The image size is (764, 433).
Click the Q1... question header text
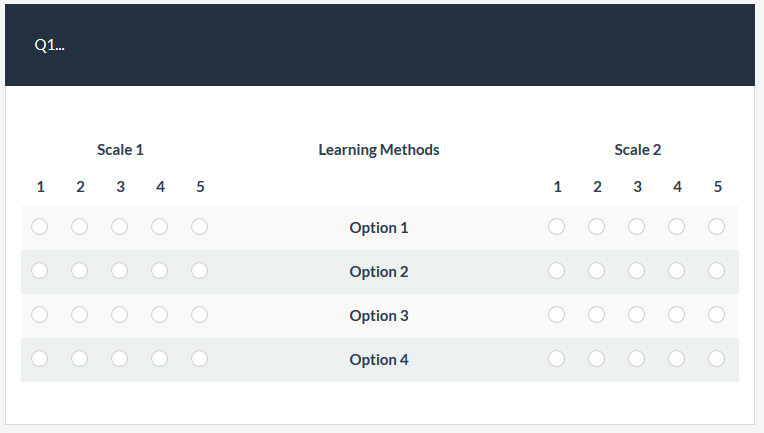coord(49,45)
